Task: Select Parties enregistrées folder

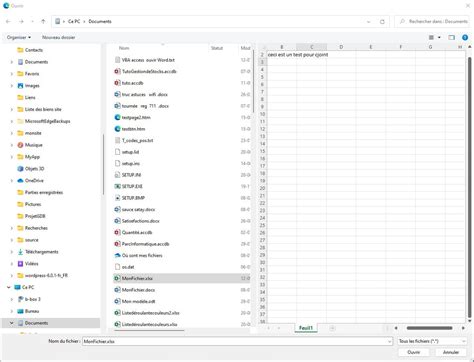Action: [x=44, y=192]
